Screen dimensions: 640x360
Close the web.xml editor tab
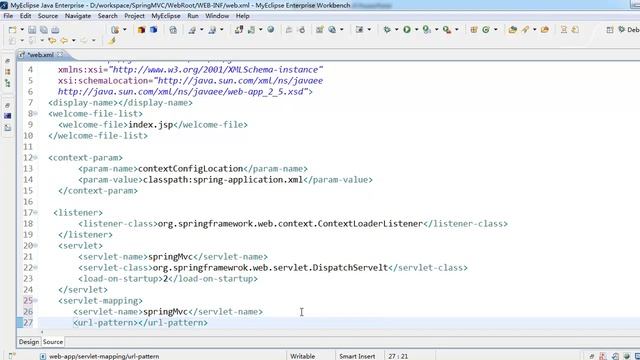pyautogui.click(x=60, y=54)
